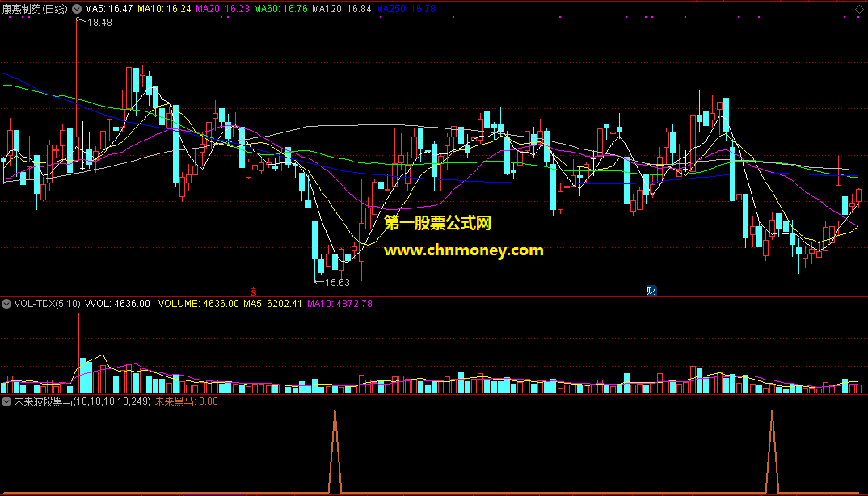Select the green MA60: 16.76 label
This screenshot has width=868, height=496.
click(x=280, y=9)
